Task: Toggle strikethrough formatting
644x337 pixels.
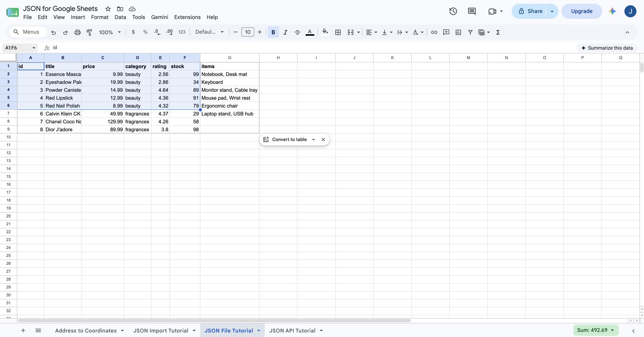Action: coord(298,32)
